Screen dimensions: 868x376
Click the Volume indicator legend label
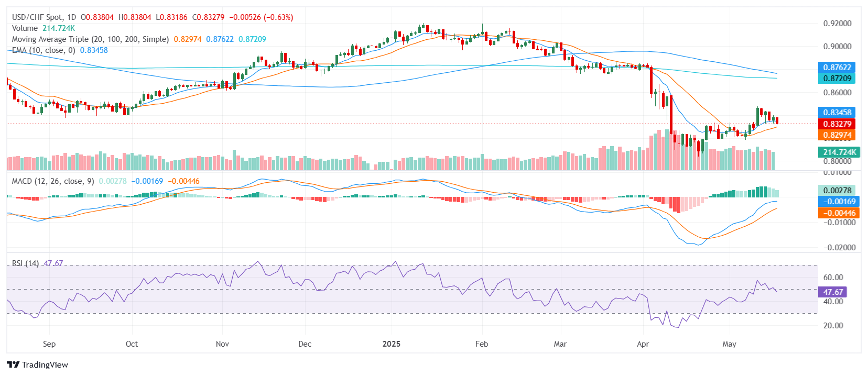(x=25, y=28)
